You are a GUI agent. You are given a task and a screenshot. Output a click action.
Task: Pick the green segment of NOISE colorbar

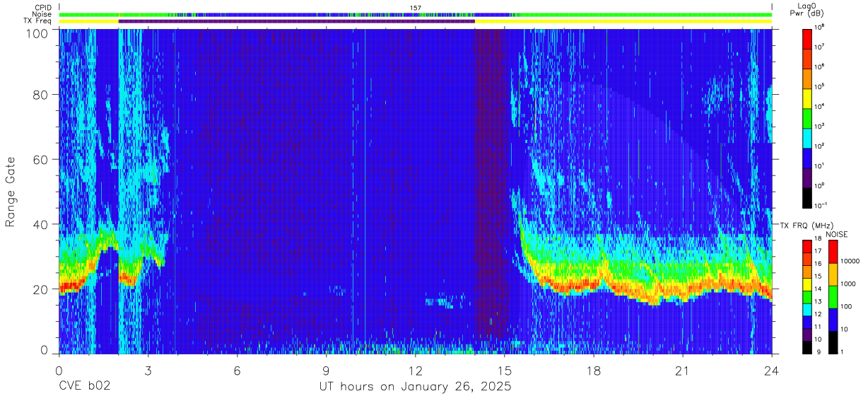point(832,296)
